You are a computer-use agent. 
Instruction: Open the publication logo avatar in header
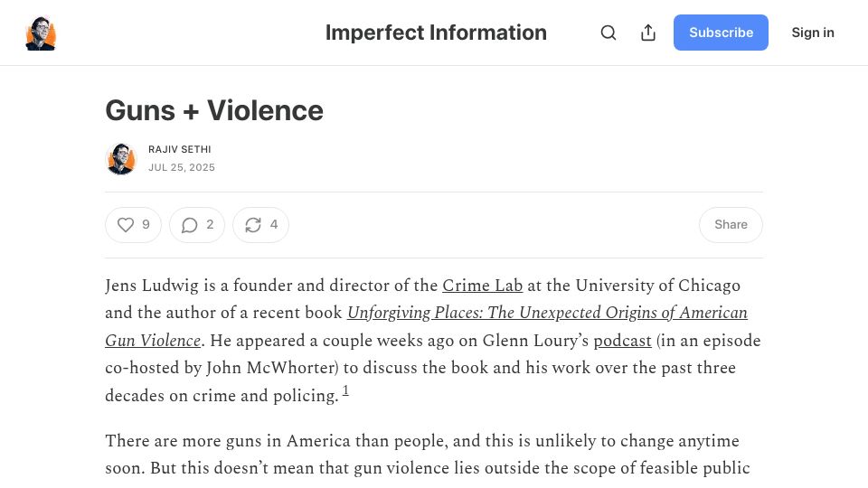41,33
